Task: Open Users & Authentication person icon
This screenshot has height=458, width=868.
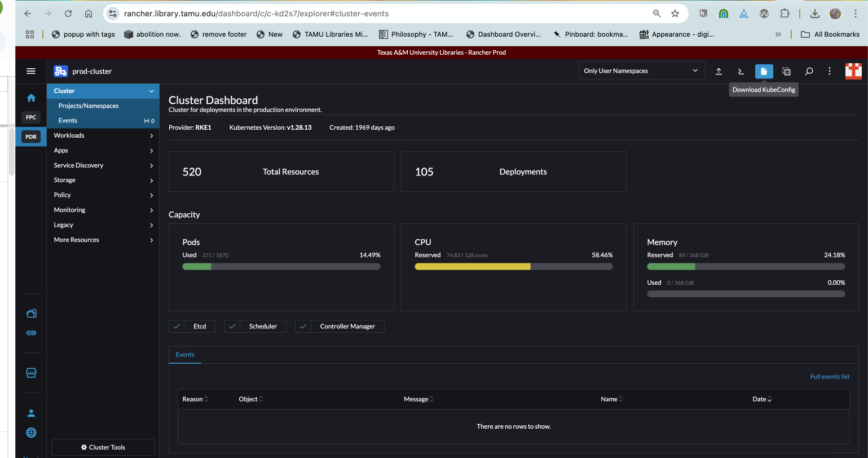Action: pyautogui.click(x=31, y=413)
